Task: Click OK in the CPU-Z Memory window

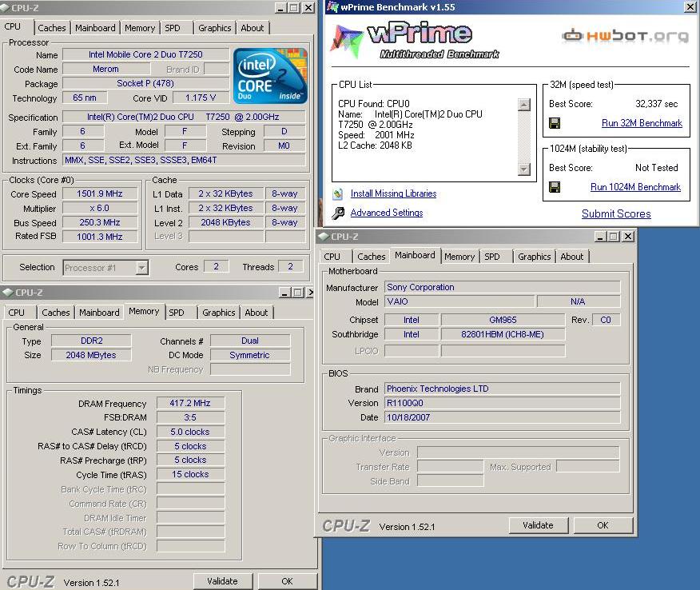Action: click(x=287, y=581)
